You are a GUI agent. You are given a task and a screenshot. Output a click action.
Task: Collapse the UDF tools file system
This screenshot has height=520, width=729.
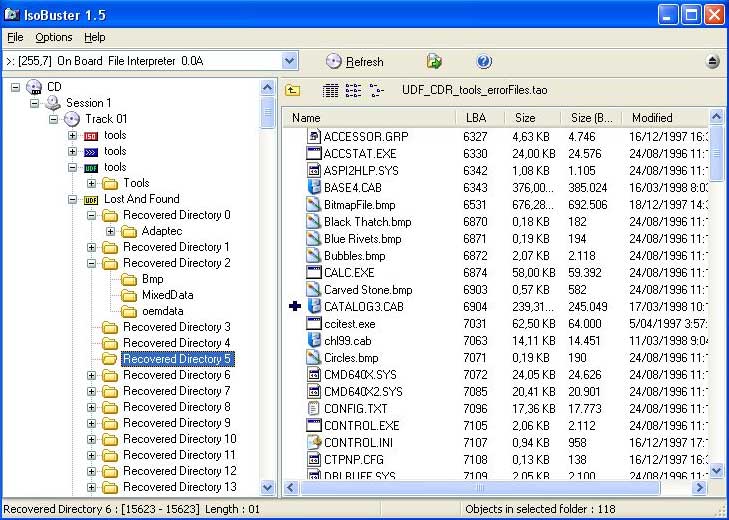[x=73, y=167]
